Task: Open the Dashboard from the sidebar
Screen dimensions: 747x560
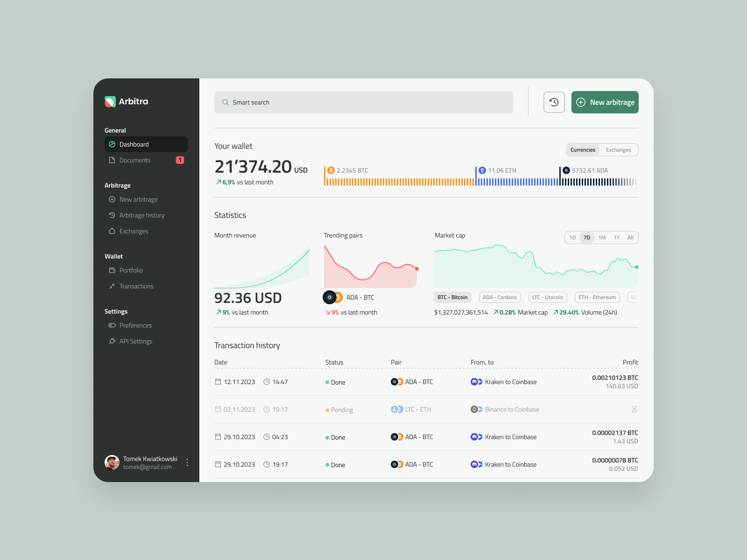Action: [134, 144]
